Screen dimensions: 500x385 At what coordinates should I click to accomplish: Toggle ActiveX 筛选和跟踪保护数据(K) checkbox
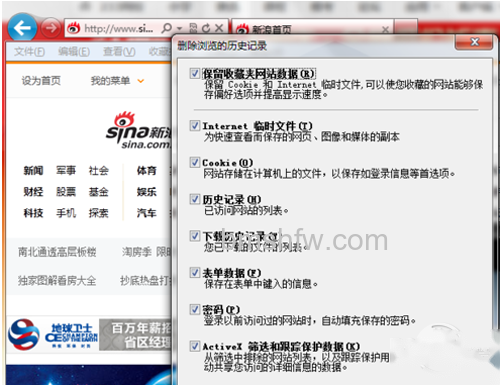click(195, 346)
